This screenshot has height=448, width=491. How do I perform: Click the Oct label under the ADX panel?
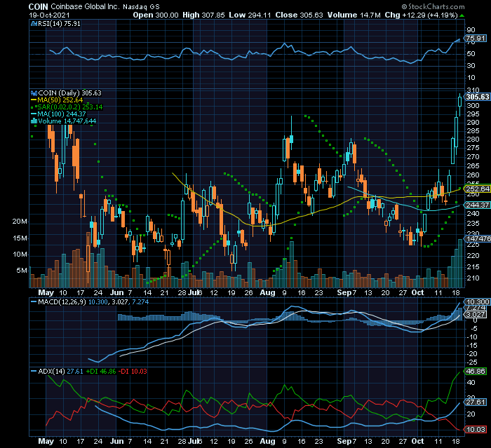pyautogui.click(x=418, y=441)
